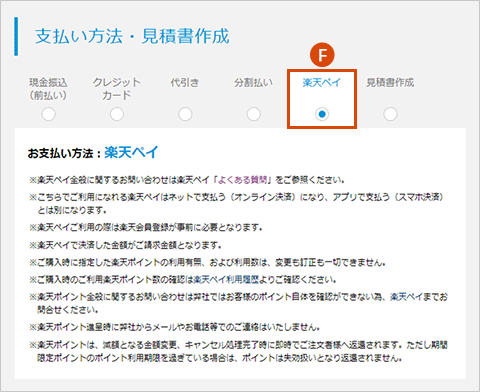Click the blue 楽天ペイ option label
This screenshot has height=392, width=480.
322,82
